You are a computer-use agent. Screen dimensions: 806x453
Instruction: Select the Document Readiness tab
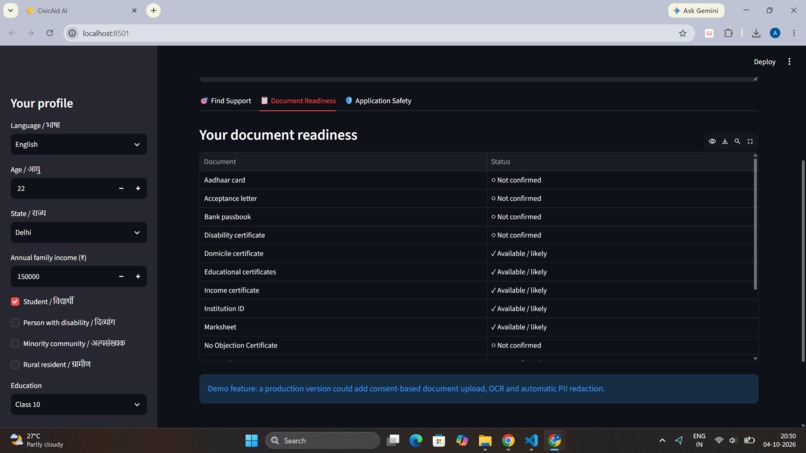tap(298, 101)
